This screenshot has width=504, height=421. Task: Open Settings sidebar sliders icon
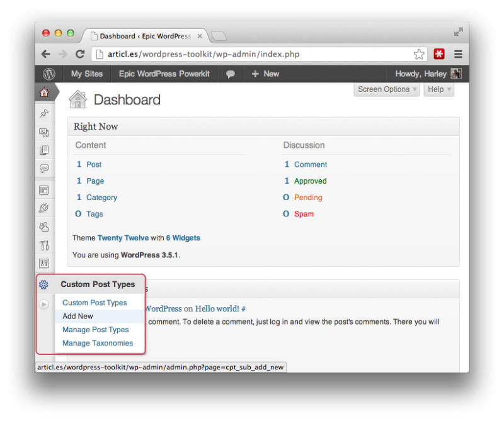tap(44, 264)
